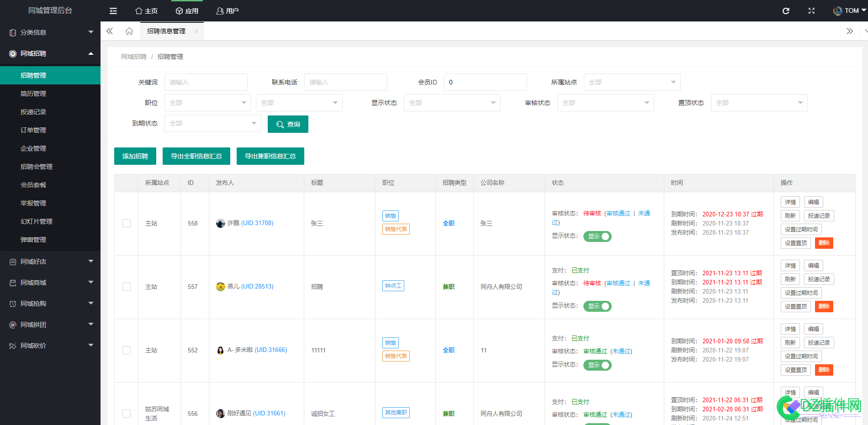
Task: Click the hamburger menu icon beside the logo
Action: coord(113,10)
